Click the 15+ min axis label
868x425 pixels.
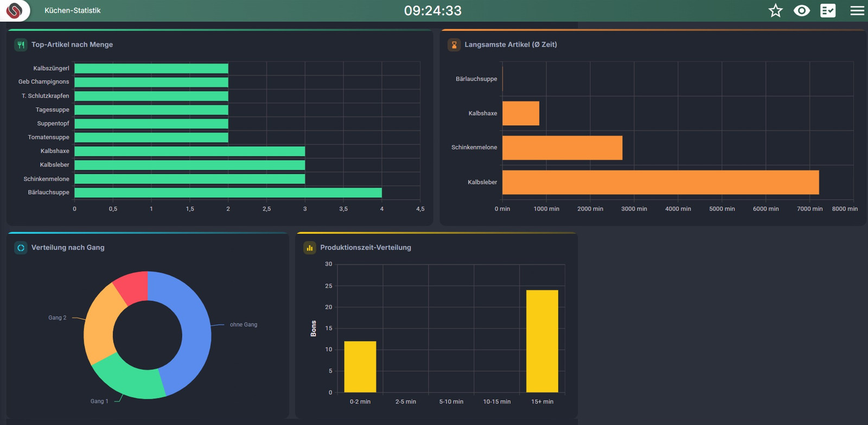coord(542,402)
